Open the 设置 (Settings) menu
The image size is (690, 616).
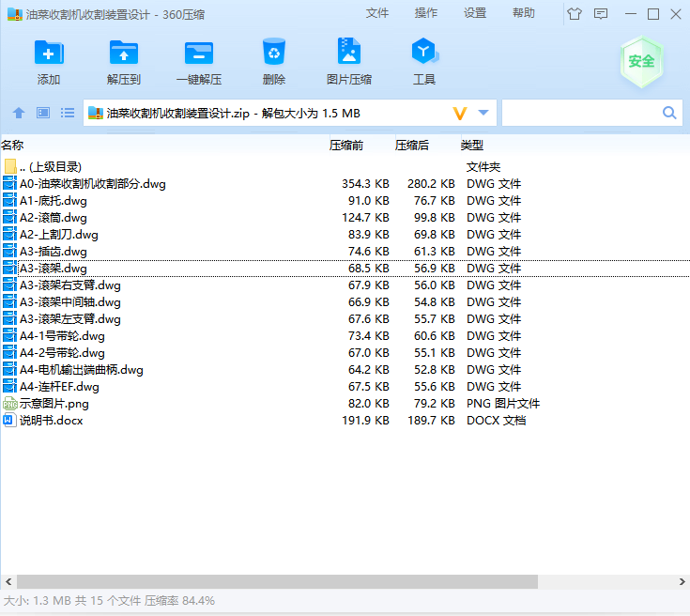point(475,13)
